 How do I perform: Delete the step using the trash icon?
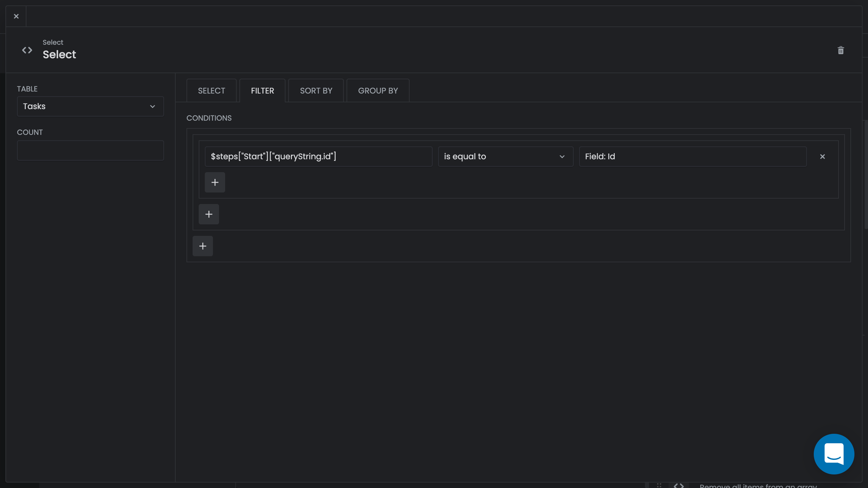pos(841,50)
